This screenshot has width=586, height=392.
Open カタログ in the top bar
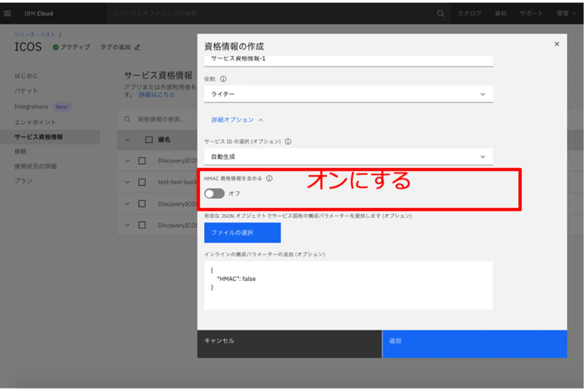[x=470, y=14]
